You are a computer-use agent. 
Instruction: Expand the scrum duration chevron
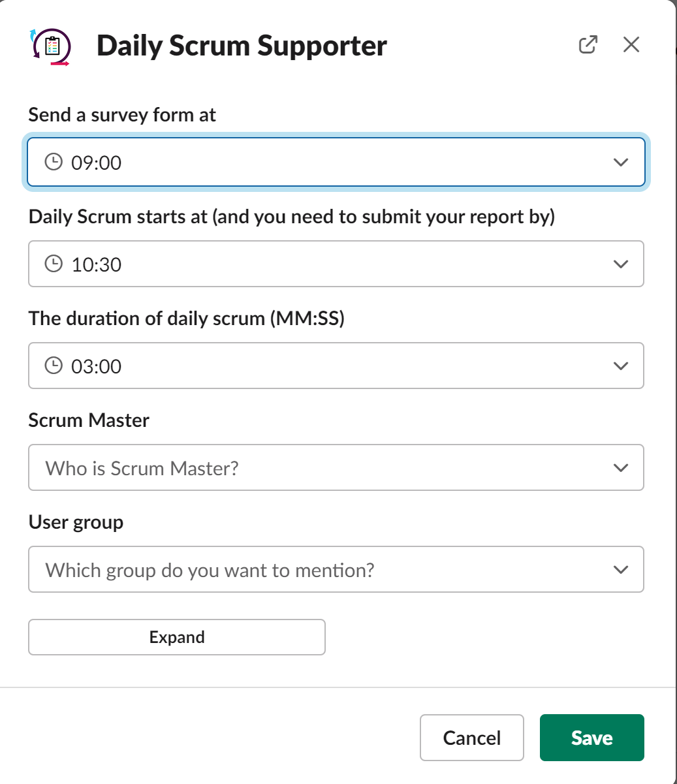click(621, 366)
